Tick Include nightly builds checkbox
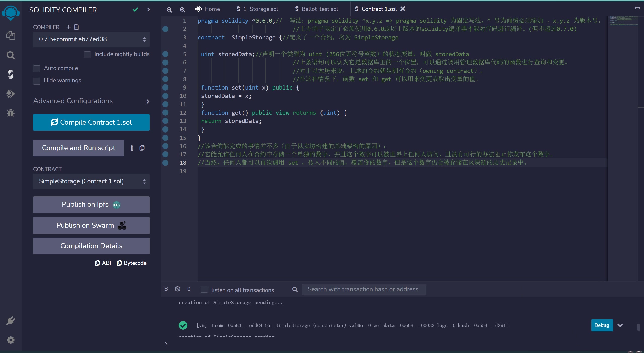This screenshot has height=353, width=644. point(87,55)
